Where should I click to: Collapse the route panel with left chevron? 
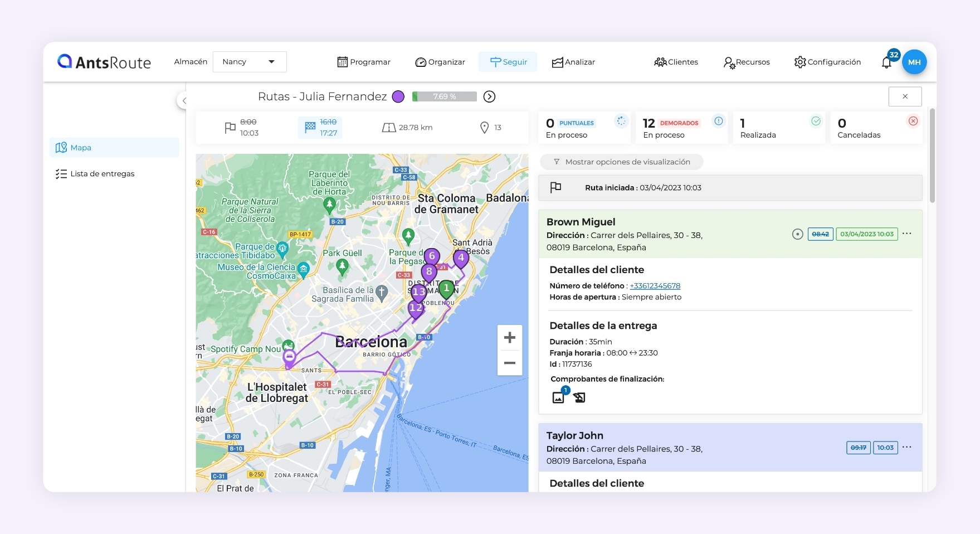click(184, 100)
